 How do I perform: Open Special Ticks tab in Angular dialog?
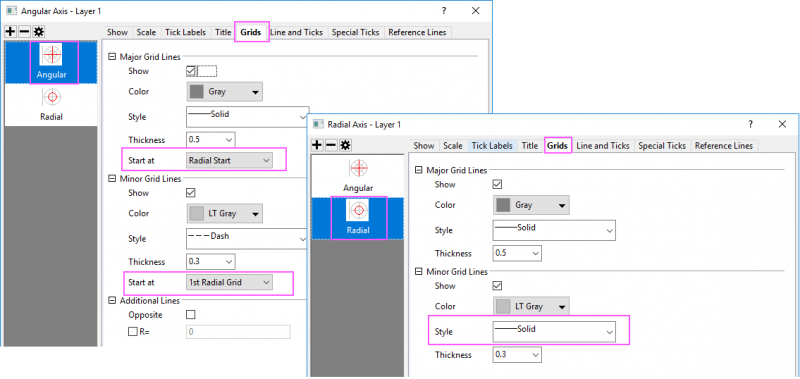tap(356, 32)
